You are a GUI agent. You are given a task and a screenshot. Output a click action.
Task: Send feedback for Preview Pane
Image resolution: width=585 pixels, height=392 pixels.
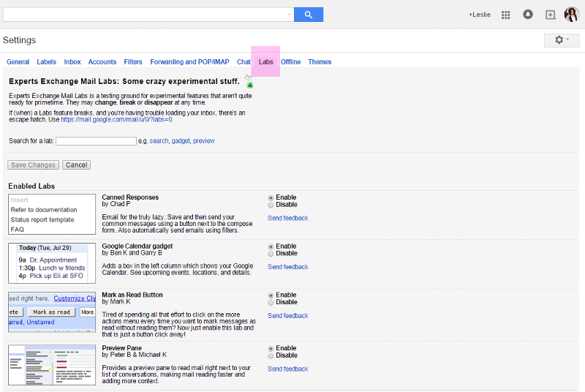(x=287, y=369)
